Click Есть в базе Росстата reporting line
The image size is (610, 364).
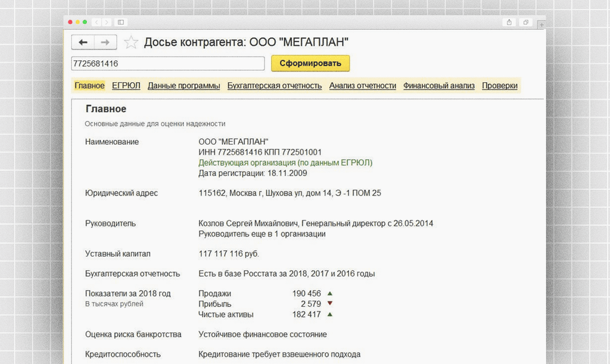[x=287, y=273]
